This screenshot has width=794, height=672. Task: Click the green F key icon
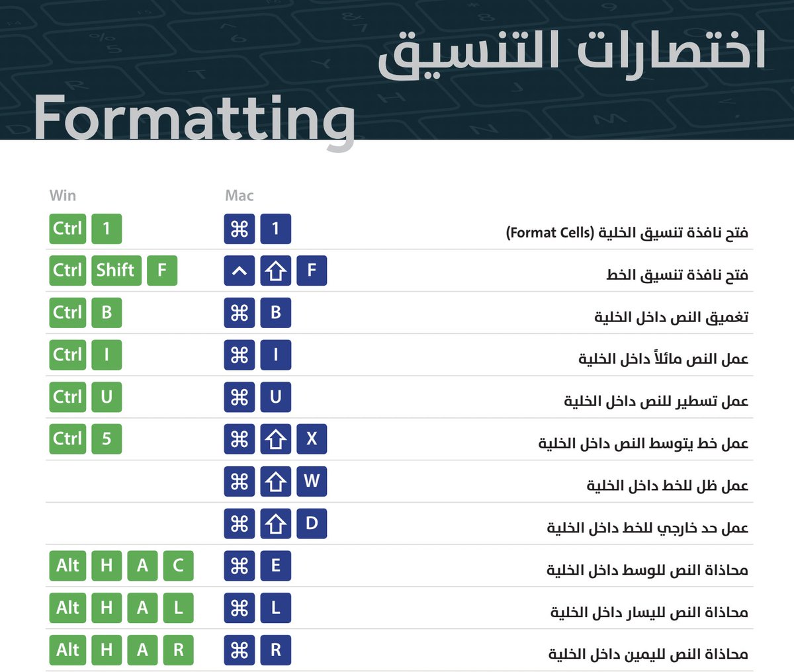point(162,271)
